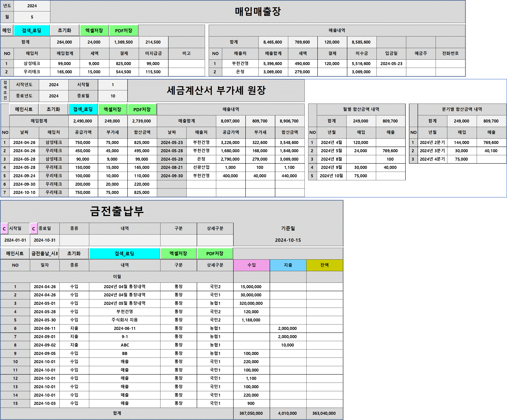
Task: Click 이월 row in 금전출납부
Action: [x=117, y=277]
